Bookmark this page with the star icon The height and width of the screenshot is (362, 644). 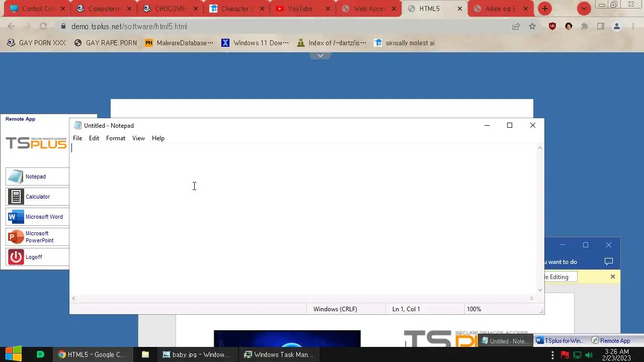[x=532, y=27]
